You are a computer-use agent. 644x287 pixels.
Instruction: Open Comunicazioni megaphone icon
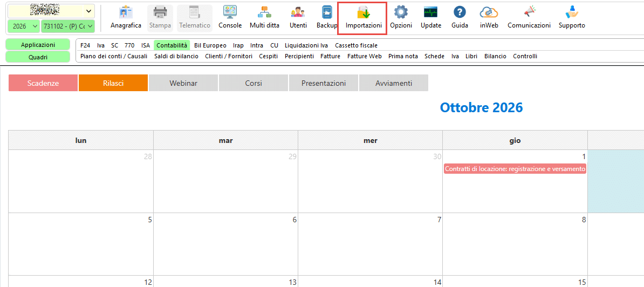point(529,18)
